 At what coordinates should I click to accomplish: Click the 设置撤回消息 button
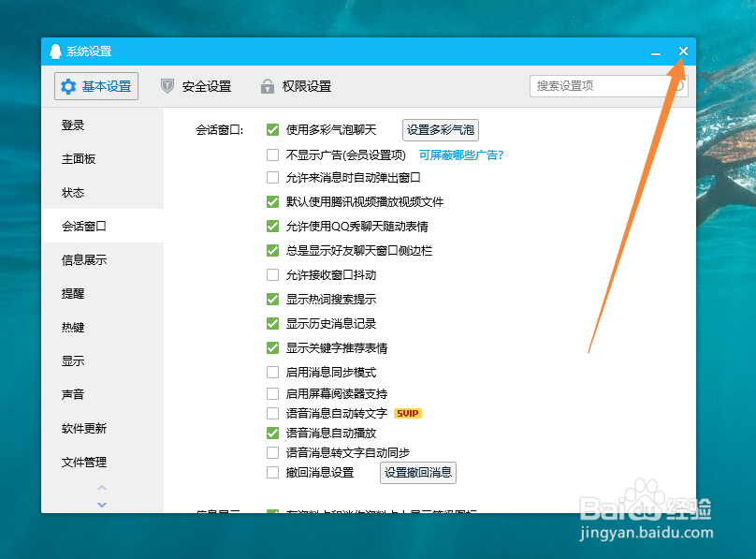[418, 473]
